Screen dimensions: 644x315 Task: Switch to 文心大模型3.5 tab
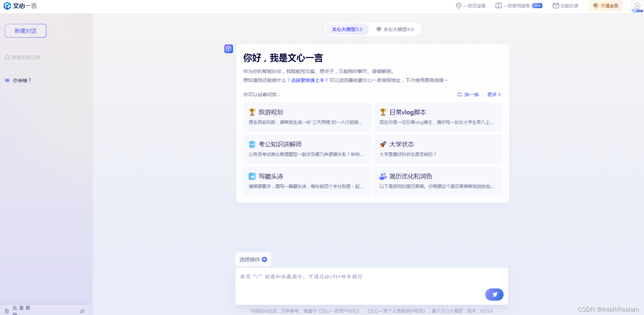pyautogui.click(x=347, y=29)
